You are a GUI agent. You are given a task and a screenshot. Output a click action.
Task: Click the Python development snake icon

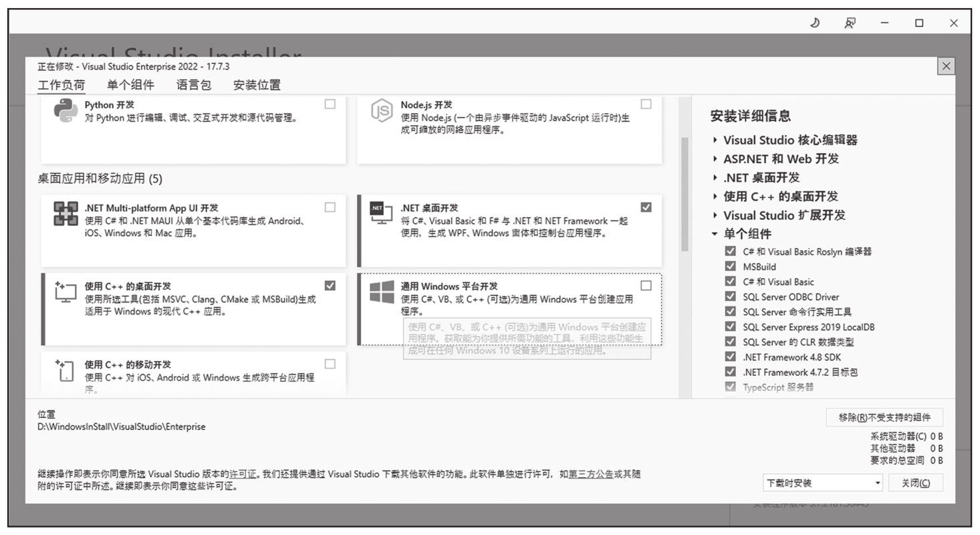[66, 111]
